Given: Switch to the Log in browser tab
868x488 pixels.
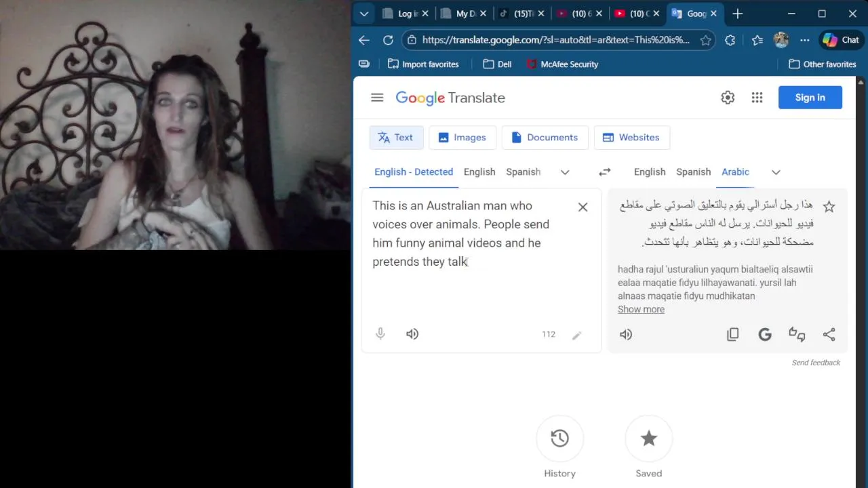Looking at the screenshot, I should click(404, 14).
